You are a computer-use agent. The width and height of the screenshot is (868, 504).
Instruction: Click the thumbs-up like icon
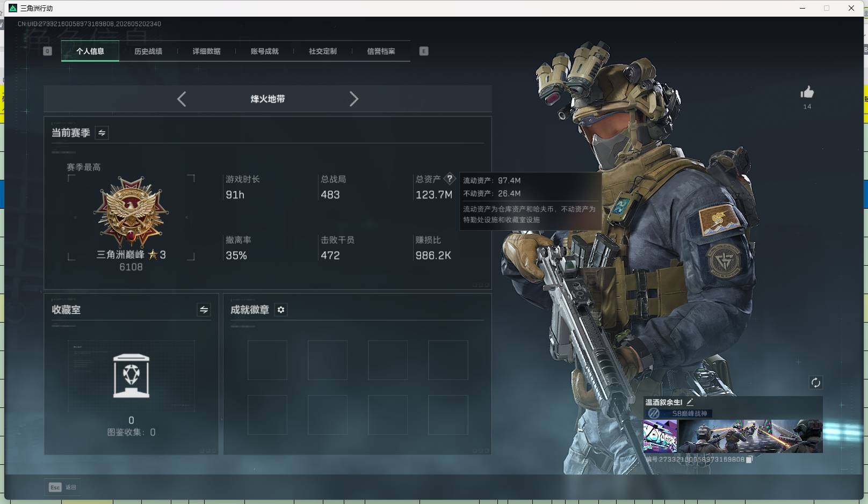pos(807,92)
